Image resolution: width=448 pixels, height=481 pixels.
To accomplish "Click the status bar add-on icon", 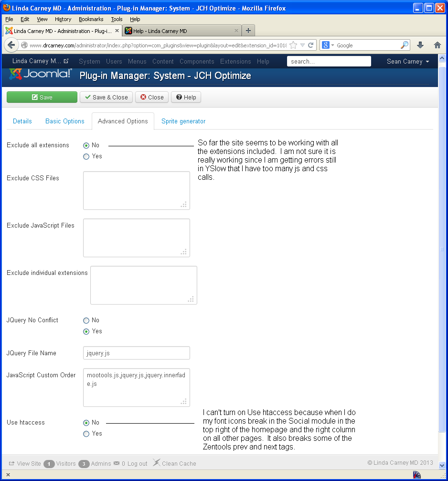I will pyautogui.click(x=417, y=475).
